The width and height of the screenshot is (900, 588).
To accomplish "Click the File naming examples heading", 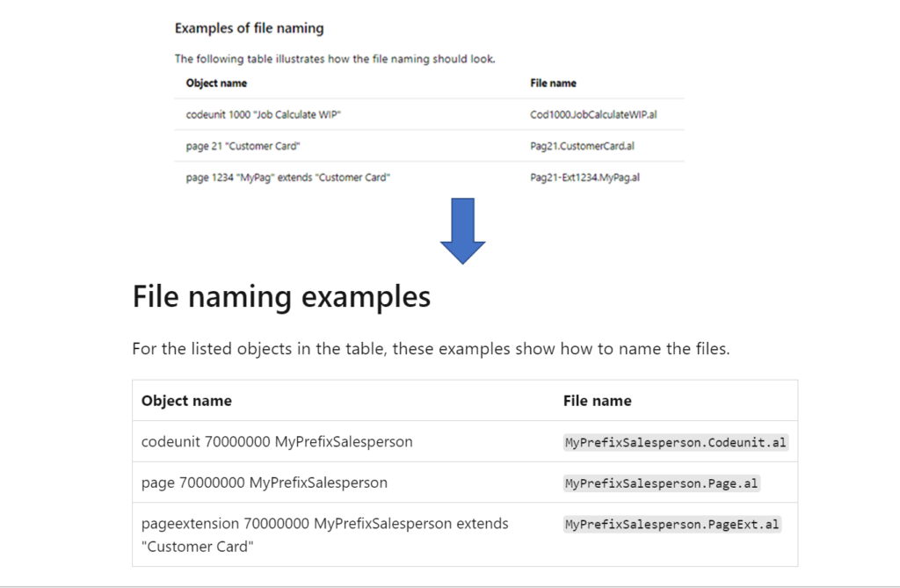I will 281,296.
